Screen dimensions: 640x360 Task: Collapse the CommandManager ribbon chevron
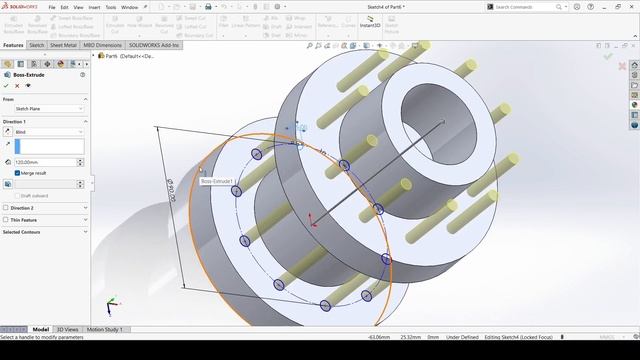coord(635,36)
